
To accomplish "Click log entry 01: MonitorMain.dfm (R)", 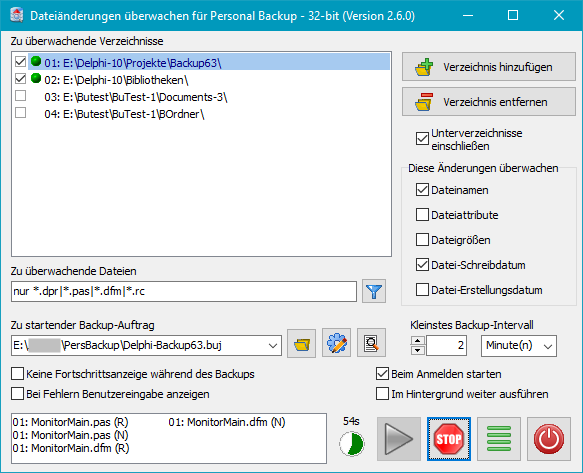I will (x=71, y=448).
